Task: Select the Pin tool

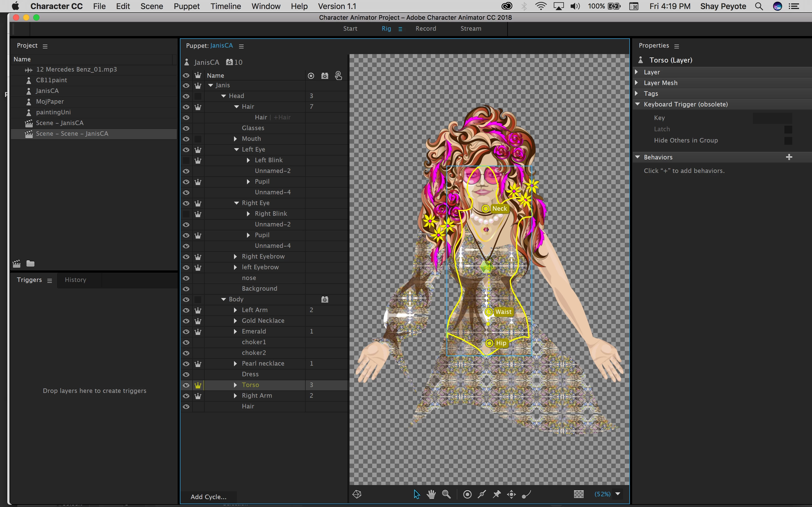Action: coord(497,494)
